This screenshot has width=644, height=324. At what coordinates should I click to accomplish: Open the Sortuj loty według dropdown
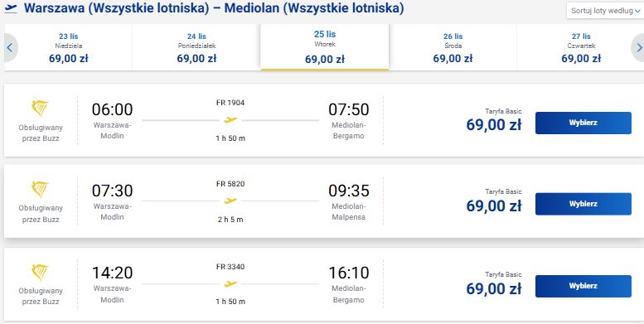(x=604, y=11)
